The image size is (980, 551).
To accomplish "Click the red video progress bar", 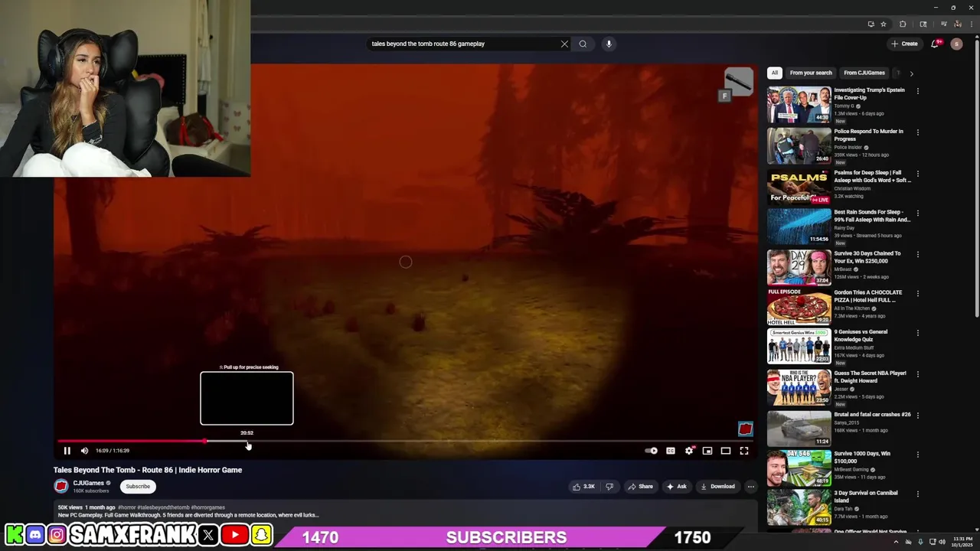I will tap(132, 442).
